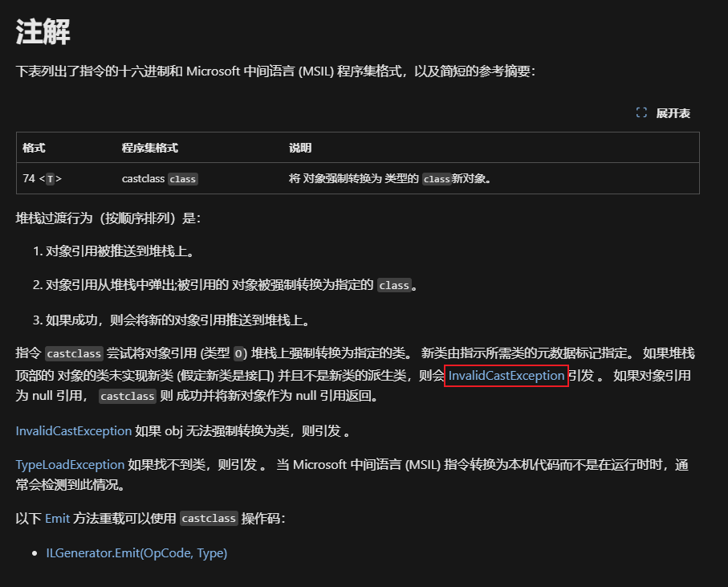Click the 'castclass class' table cell
Image resolution: width=728 pixels, height=587 pixels.
[x=160, y=179]
